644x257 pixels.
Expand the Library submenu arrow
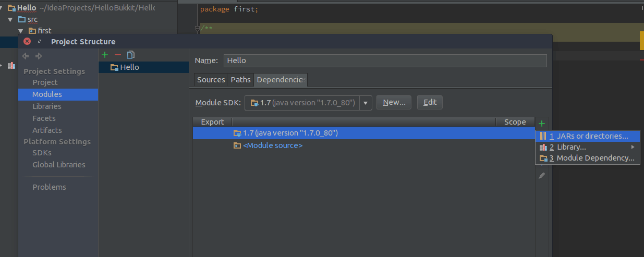(633, 147)
